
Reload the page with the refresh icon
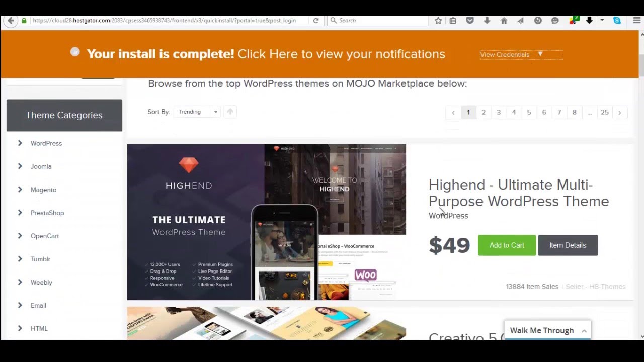pyautogui.click(x=316, y=21)
